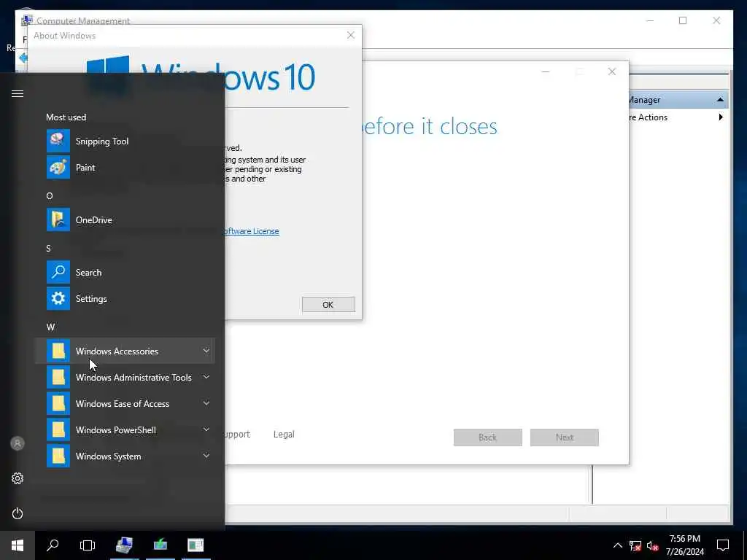The height and width of the screenshot is (560, 747).
Task: Open the Software License link
Action: click(252, 231)
